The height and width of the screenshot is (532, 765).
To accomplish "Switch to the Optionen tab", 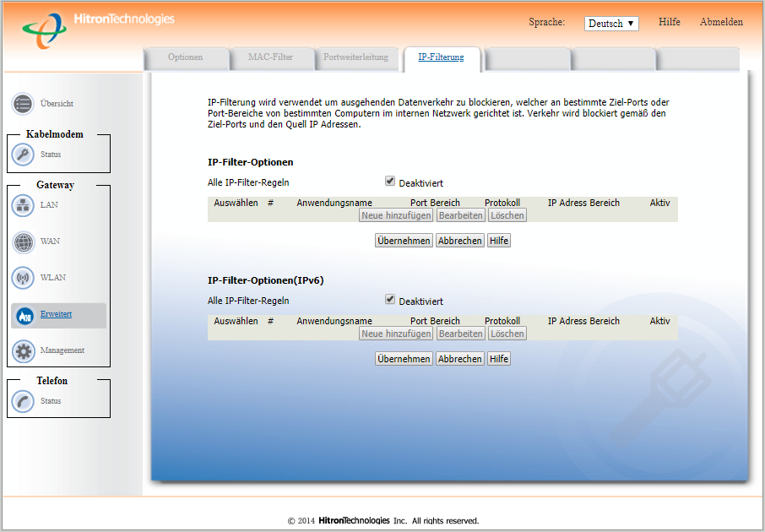I will pyautogui.click(x=186, y=57).
